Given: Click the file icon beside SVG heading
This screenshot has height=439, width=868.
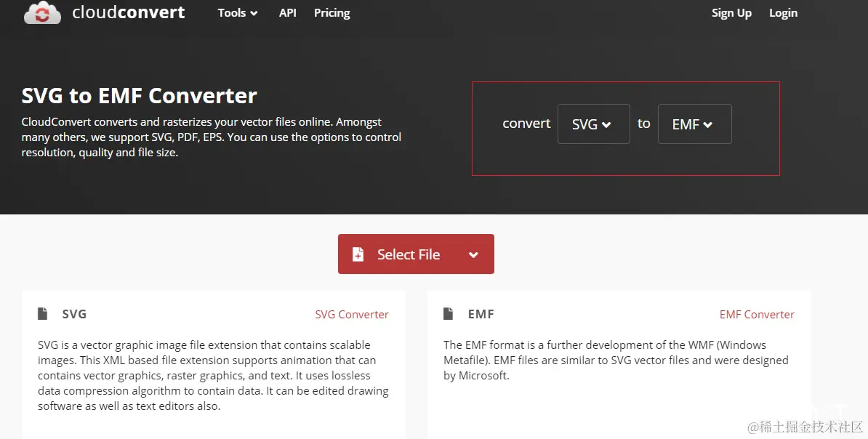Looking at the screenshot, I should pos(43,314).
